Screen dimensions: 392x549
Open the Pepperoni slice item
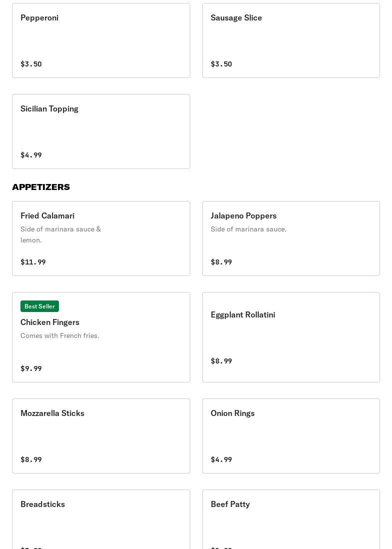101,40
